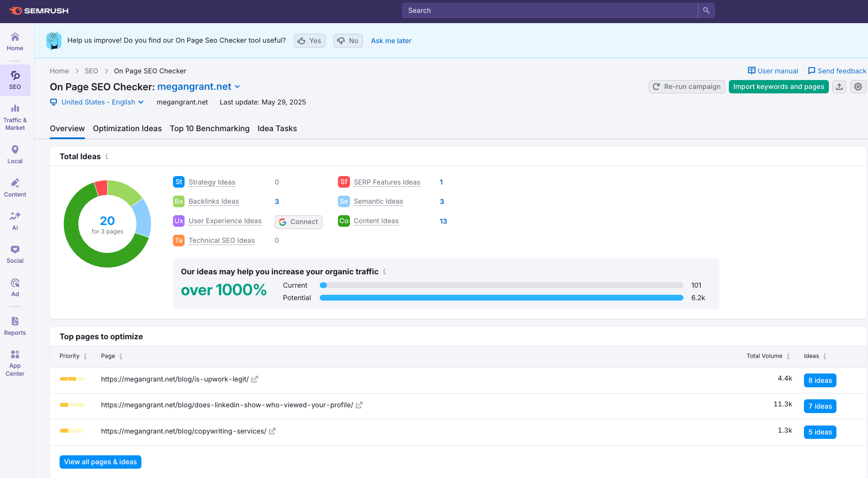Click the 7 ideas button
Image resolution: width=868 pixels, height=478 pixels.
pyautogui.click(x=820, y=406)
